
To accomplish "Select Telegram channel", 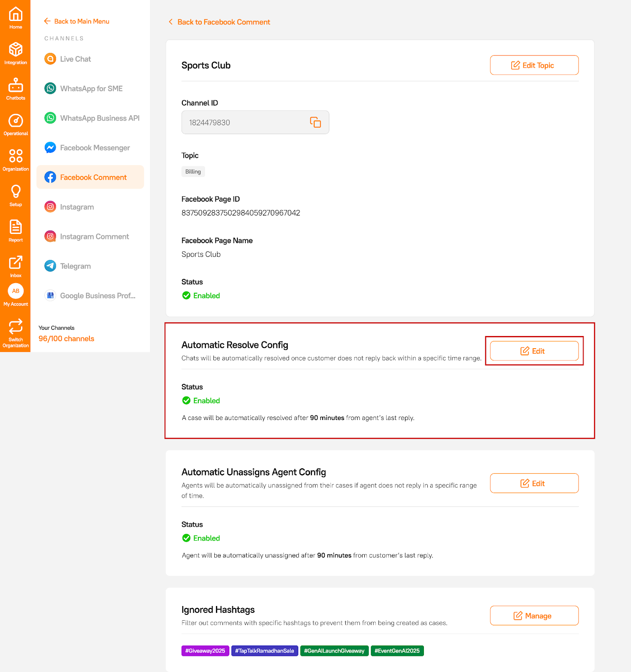I will click(x=90, y=266).
